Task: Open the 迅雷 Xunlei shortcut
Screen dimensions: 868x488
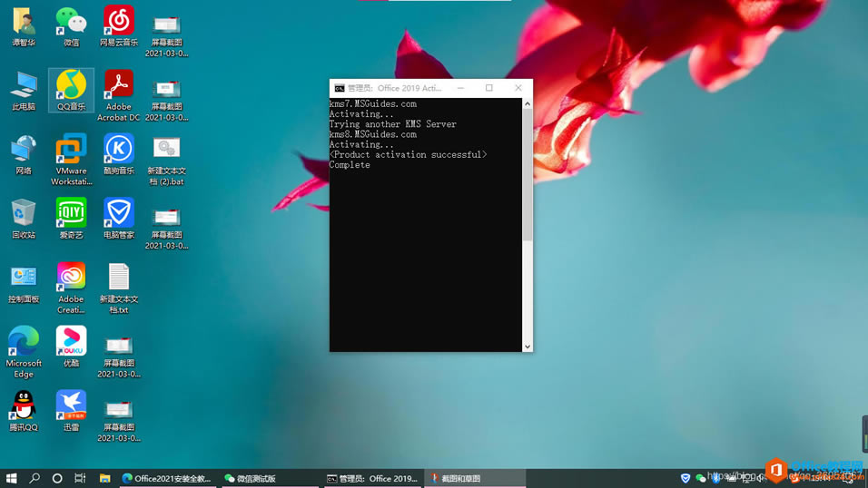Action: (x=71, y=411)
